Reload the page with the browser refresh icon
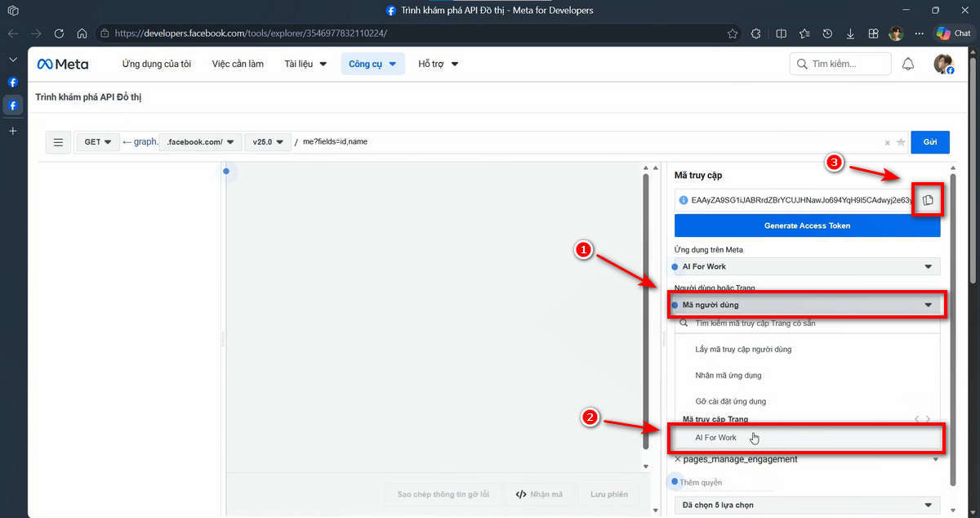Screen dimensions: 980x518 tap(59, 33)
